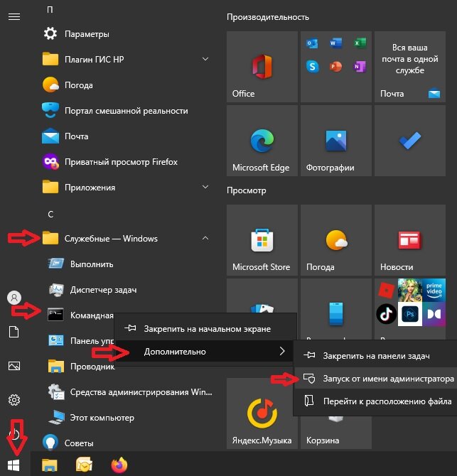This screenshot has width=457, height=476.
Task: Jump via the П letter header
Action: pos(50,10)
